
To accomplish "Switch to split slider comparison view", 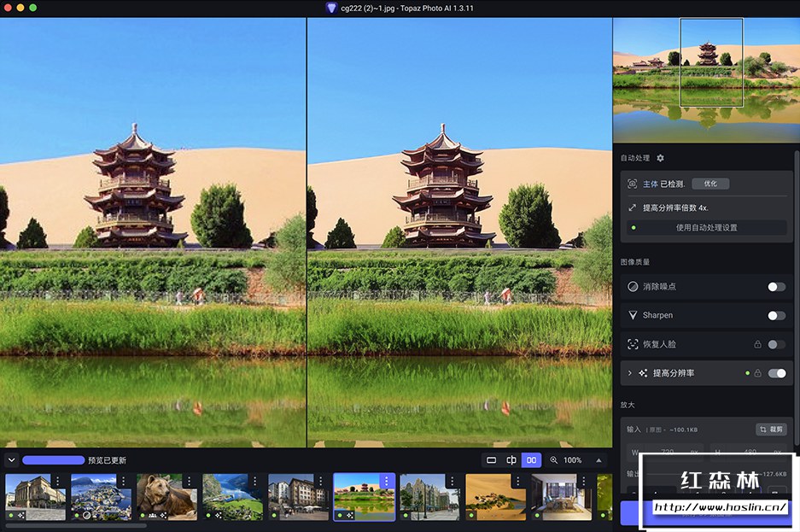I will click(x=511, y=460).
